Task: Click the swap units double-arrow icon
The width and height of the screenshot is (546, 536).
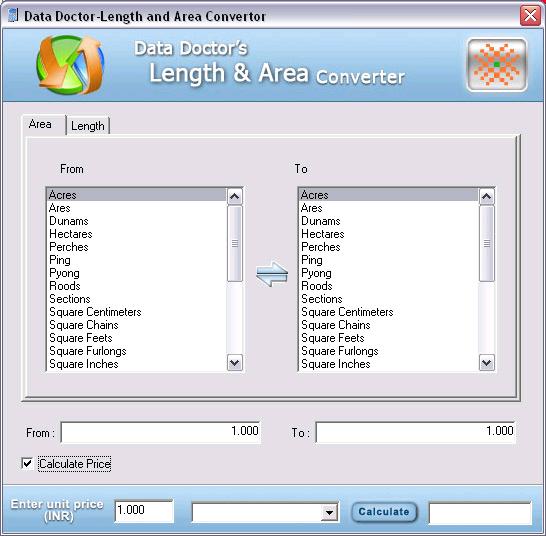Action: coord(272,274)
